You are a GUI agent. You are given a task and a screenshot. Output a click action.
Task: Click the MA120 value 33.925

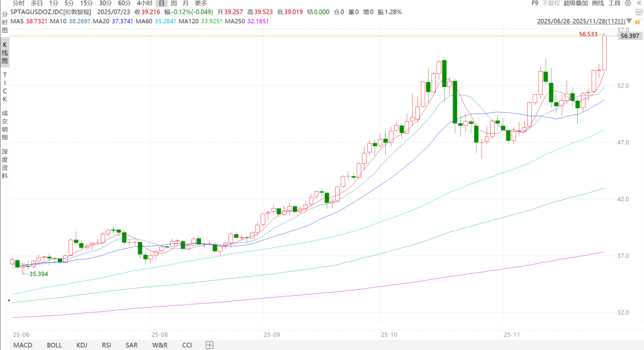[x=212, y=21]
